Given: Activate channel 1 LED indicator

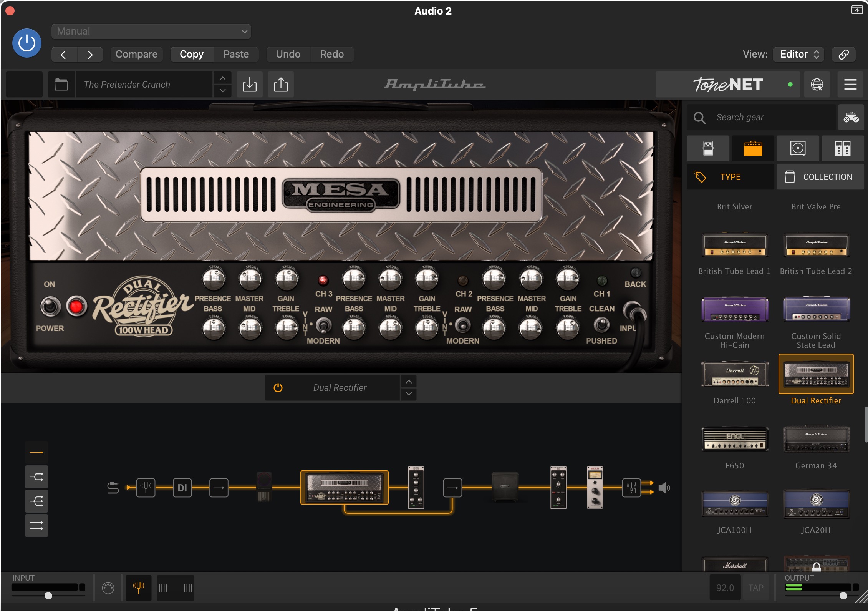Looking at the screenshot, I should click(x=602, y=280).
